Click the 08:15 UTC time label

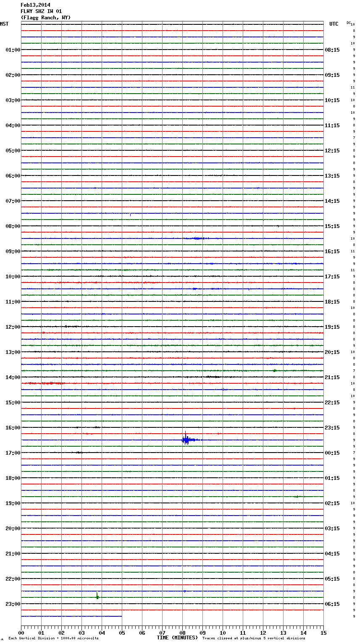coord(332,50)
